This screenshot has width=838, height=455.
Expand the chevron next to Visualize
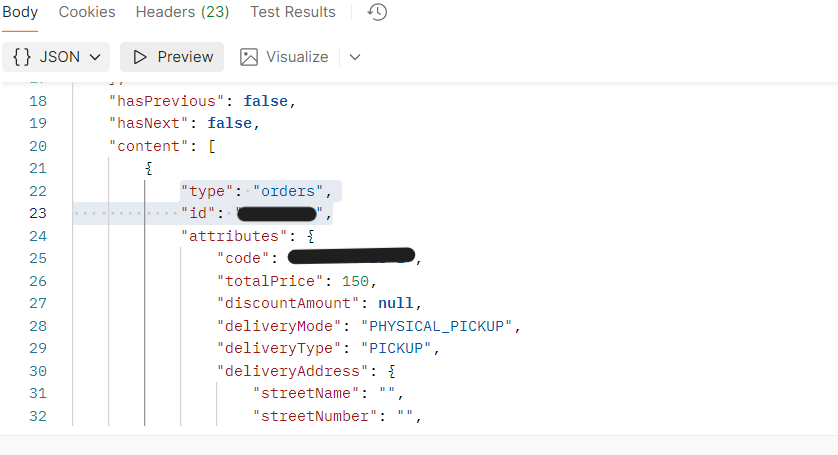coord(355,57)
